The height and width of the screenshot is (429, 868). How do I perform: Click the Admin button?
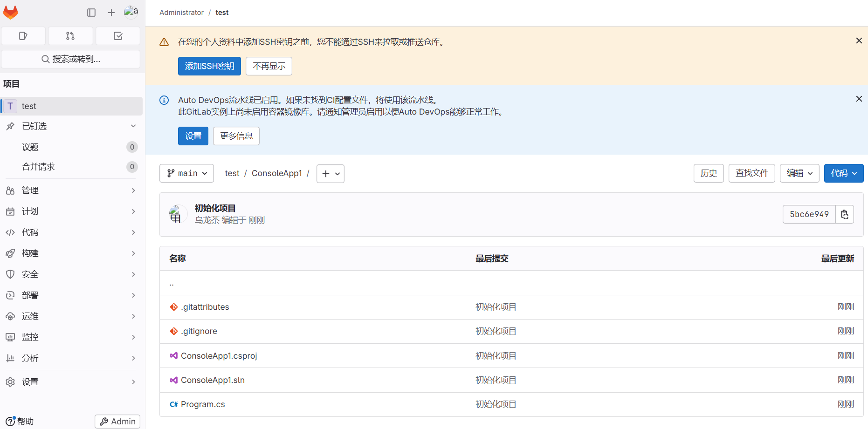(117, 422)
